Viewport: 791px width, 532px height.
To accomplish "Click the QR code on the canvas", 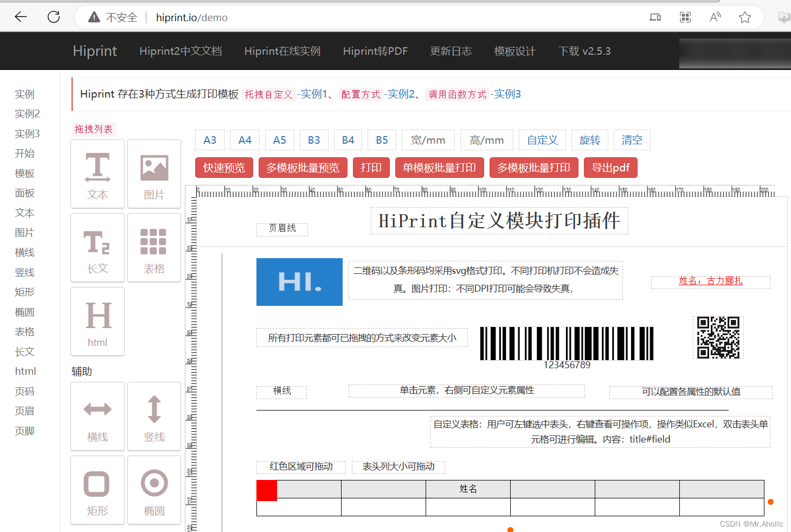I will pyautogui.click(x=718, y=337).
